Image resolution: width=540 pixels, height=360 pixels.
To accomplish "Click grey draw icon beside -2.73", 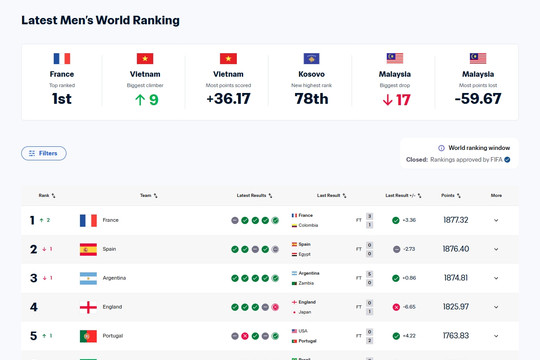I will [396, 249].
